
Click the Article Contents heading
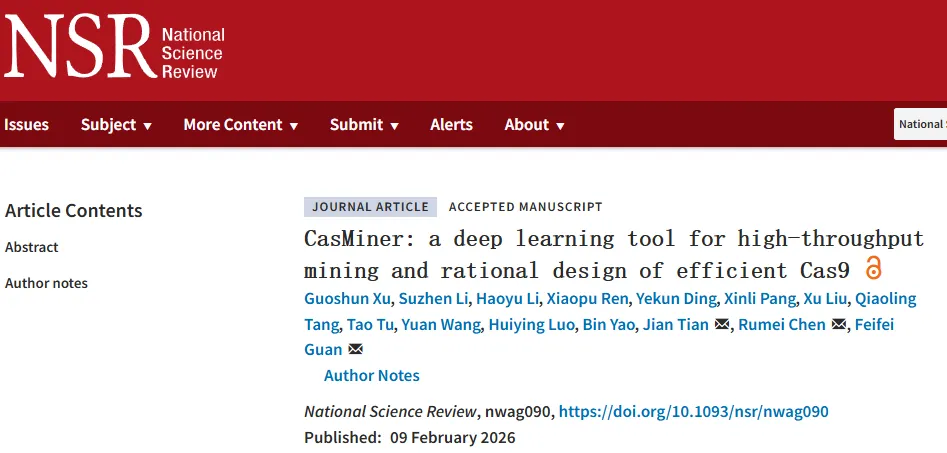tap(74, 210)
